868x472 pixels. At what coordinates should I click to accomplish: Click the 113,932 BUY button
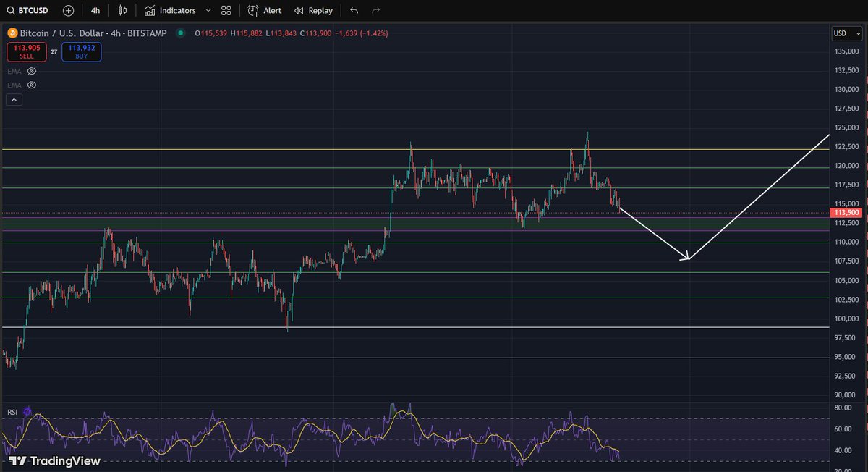[81, 51]
